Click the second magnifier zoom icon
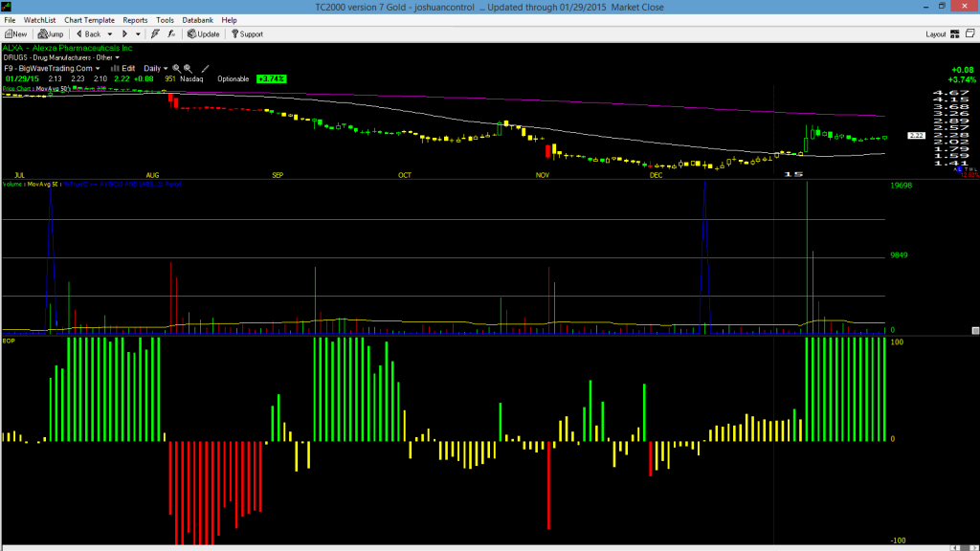This screenshot has width=980, height=551. coord(188,69)
